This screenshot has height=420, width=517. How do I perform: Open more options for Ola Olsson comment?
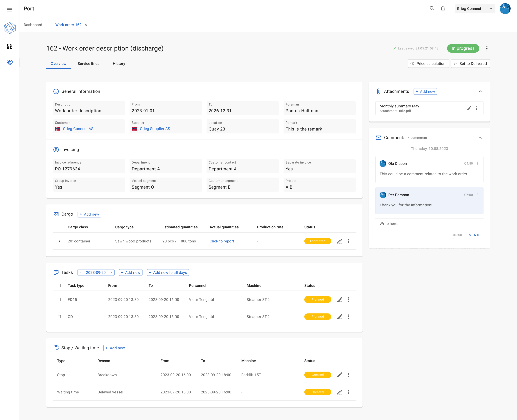(x=477, y=163)
